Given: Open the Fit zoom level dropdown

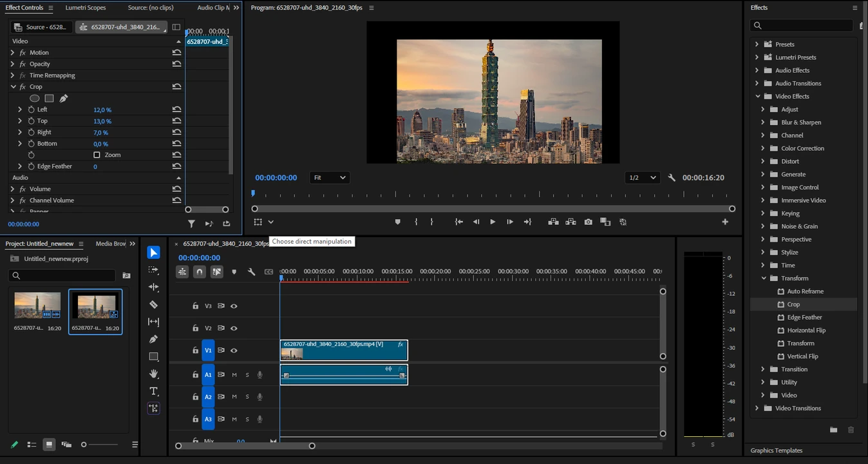Looking at the screenshot, I should pyautogui.click(x=329, y=177).
